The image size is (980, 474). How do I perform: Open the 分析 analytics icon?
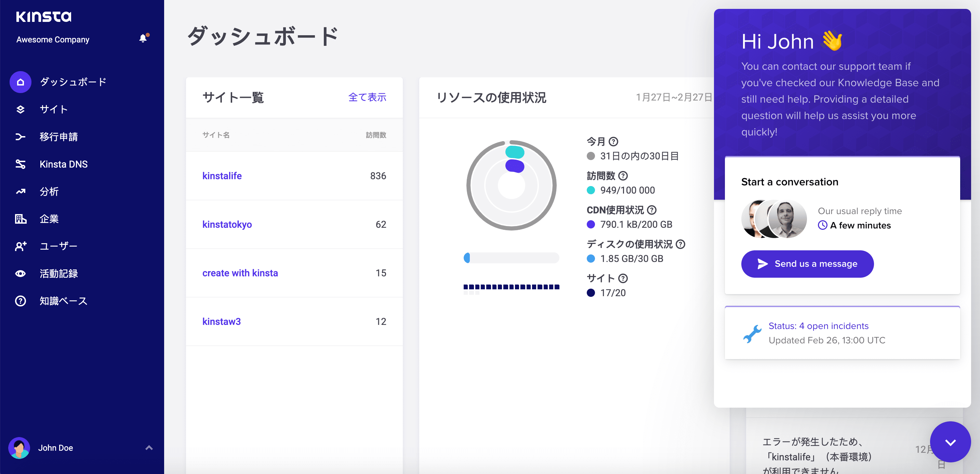point(20,192)
